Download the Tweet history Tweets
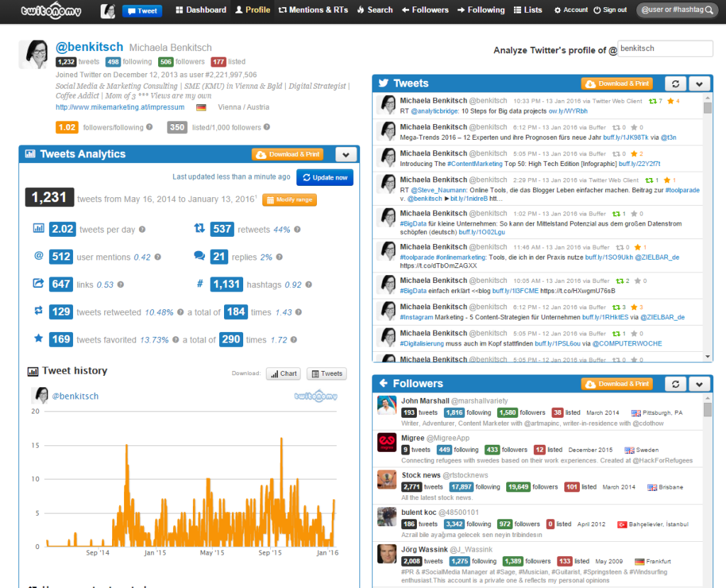Viewport: 726px width, 588px height. click(x=327, y=374)
